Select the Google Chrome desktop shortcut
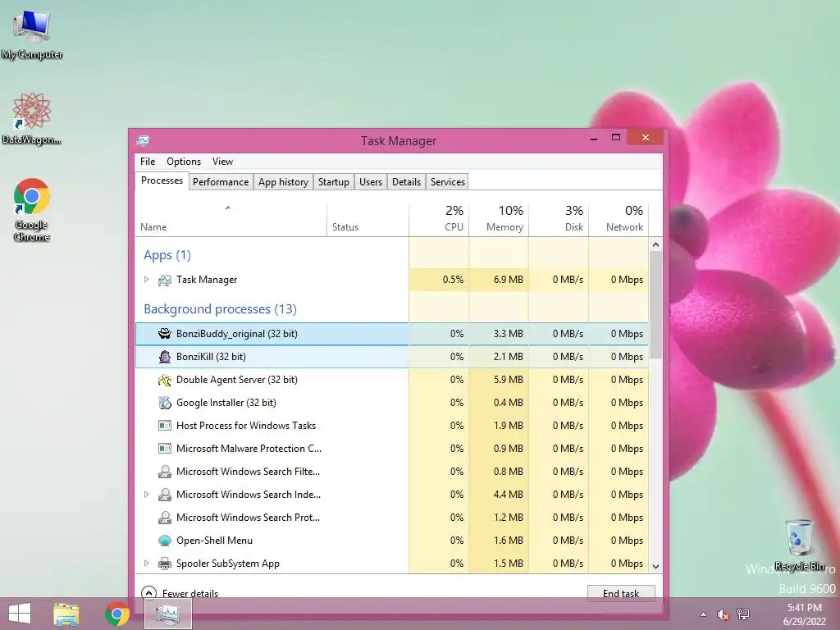 coord(32,209)
